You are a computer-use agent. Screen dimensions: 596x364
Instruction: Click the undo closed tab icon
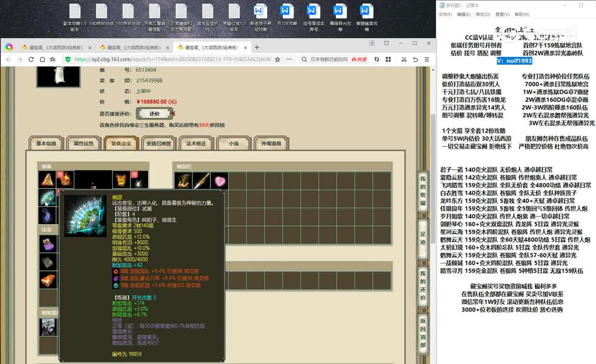click(x=415, y=59)
